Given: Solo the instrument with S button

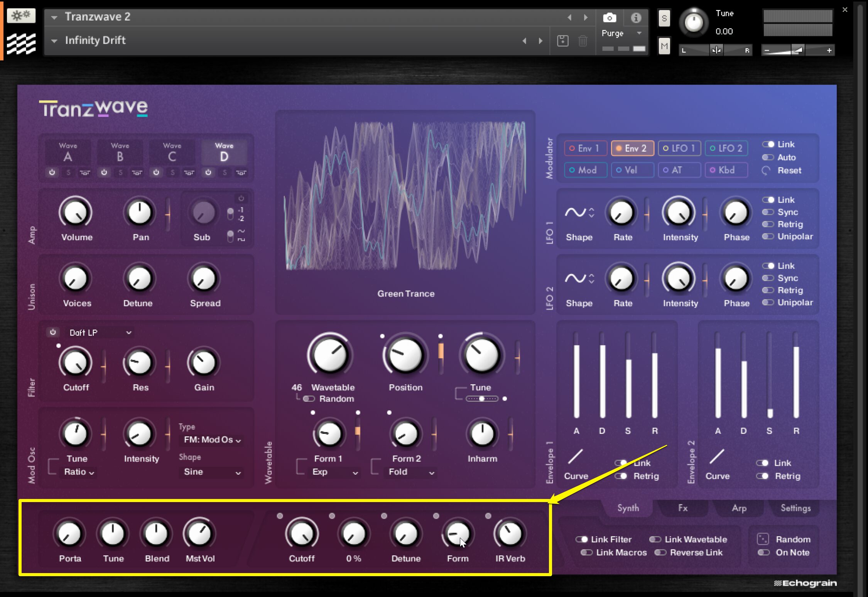Looking at the screenshot, I should tap(664, 18).
